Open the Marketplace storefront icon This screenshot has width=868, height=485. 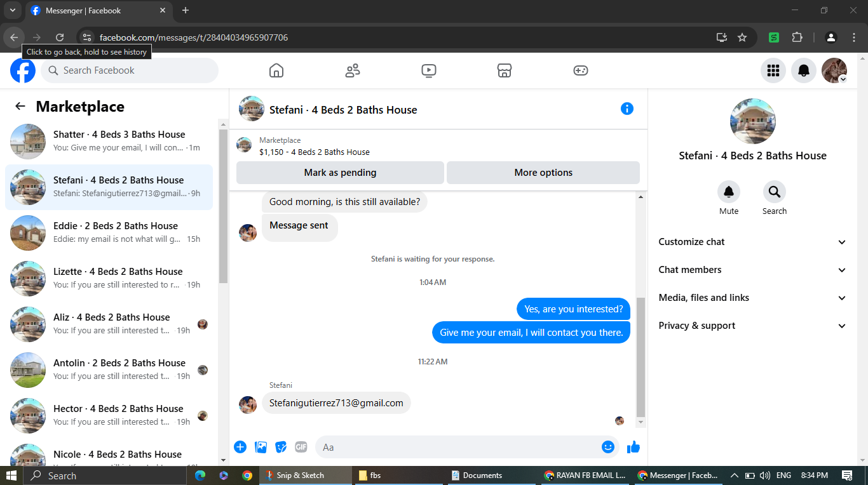[505, 70]
